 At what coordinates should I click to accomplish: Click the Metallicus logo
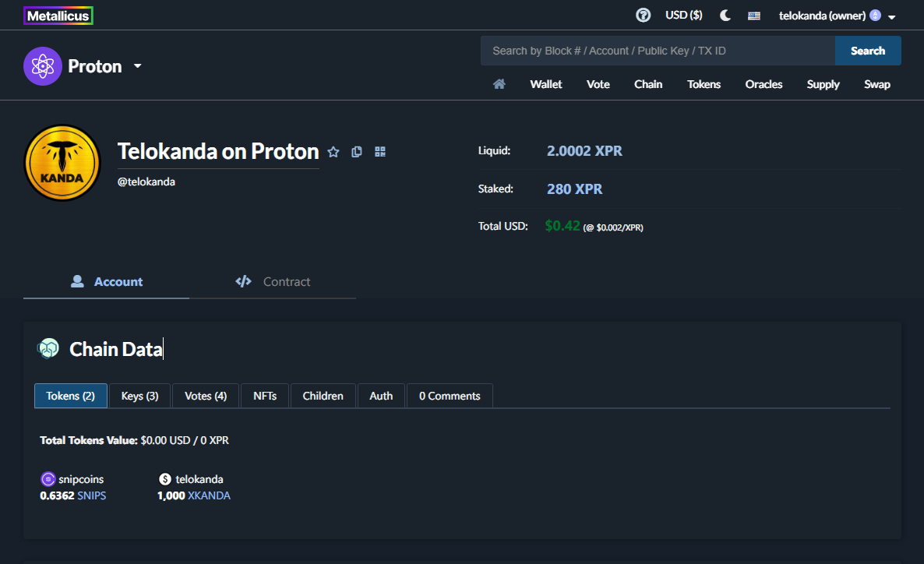(x=58, y=16)
